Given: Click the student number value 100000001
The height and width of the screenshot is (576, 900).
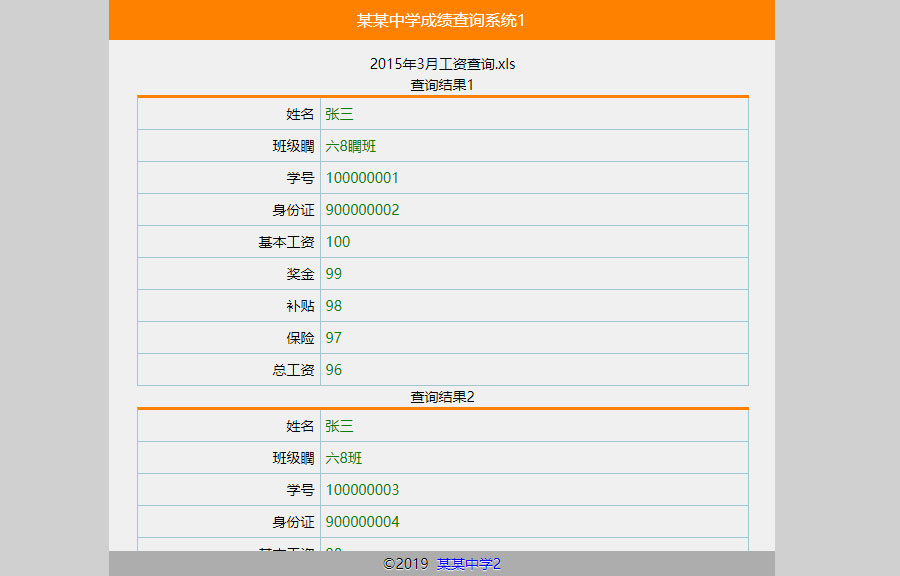Looking at the screenshot, I should [x=362, y=178].
